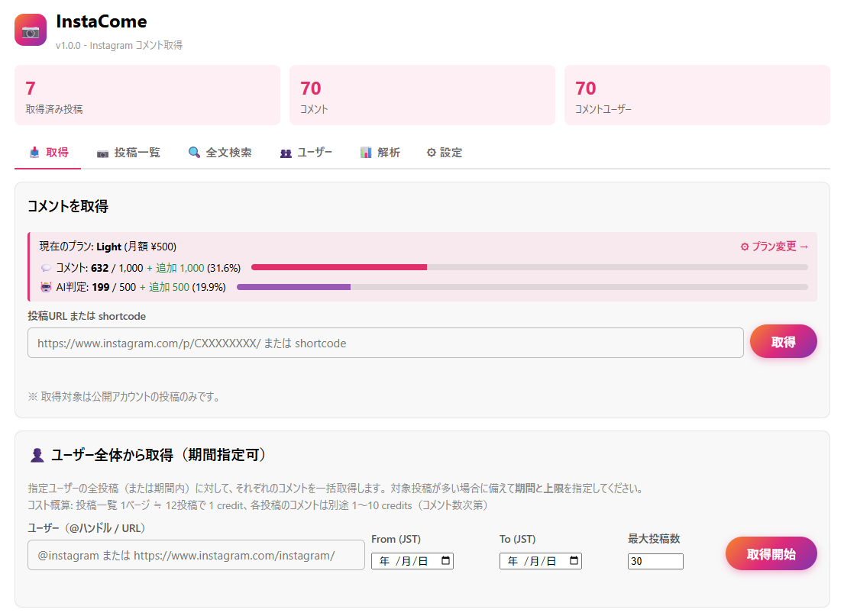This screenshot has width=844, height=616.
Task: Focus the ユーザー handle / URL input
Action: point(196,555)
